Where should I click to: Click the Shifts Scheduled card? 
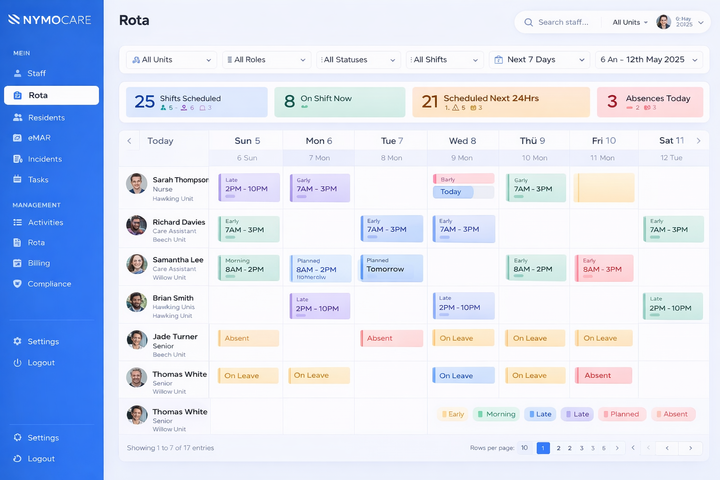(x=197, y=102)
